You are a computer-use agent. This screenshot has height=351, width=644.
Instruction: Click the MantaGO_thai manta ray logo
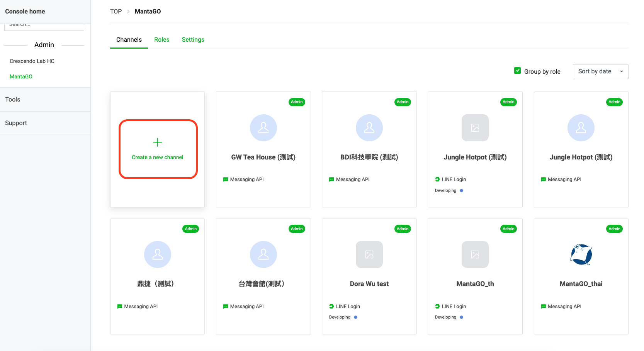[581, 254]
